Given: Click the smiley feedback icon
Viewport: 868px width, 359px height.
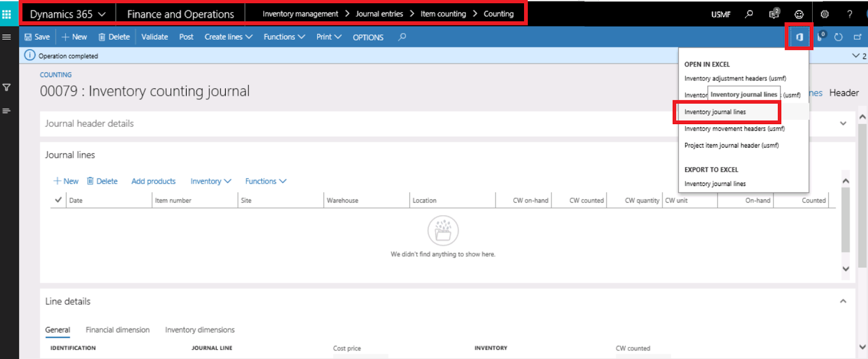Looking at the screenshot, I should click(799, 14).
